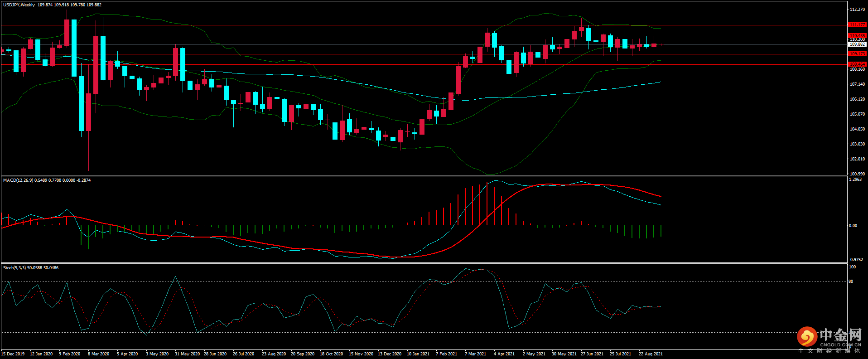Click the white 109.882 current price tag
This screenshot has height=359, width=868.
click(x=857, y=44)
